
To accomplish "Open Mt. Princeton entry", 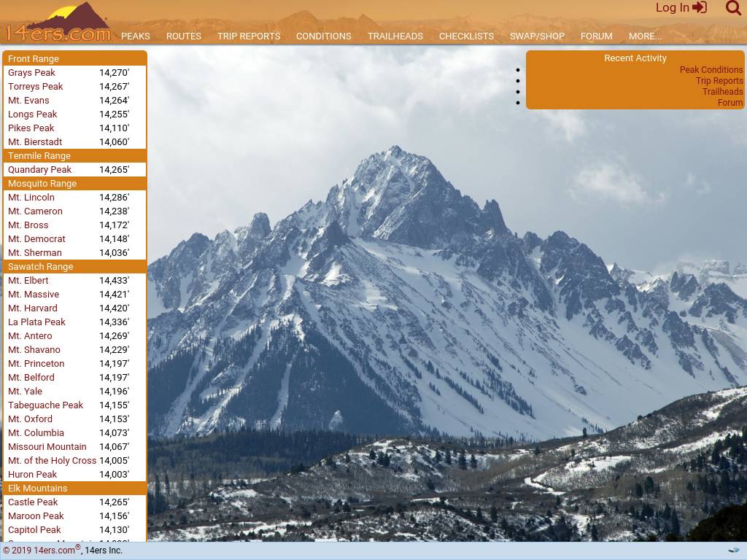I will click(x=36, y=363).
